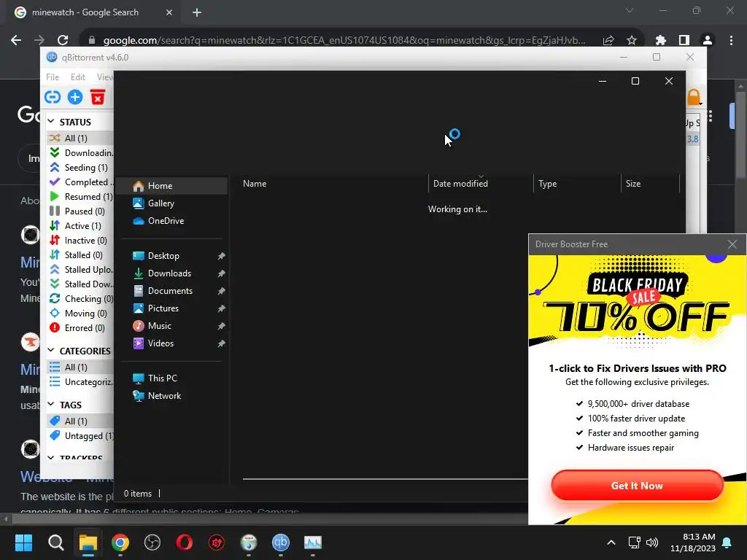Image resolution: width=747 pixels, height=560 pixels.
Task: Open taskbar Search
Action: [x=55, y=542]
